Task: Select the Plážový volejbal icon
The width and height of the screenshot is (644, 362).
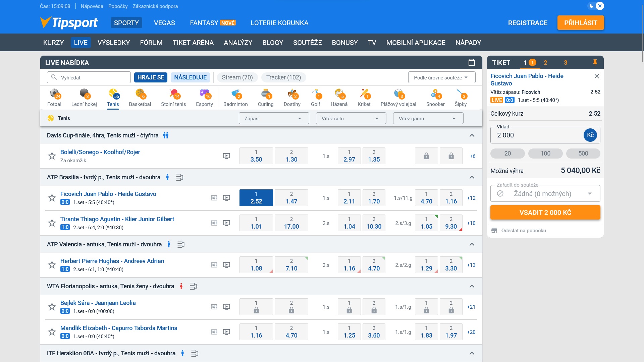Action: pyautogui.click(x=398, y=98)
